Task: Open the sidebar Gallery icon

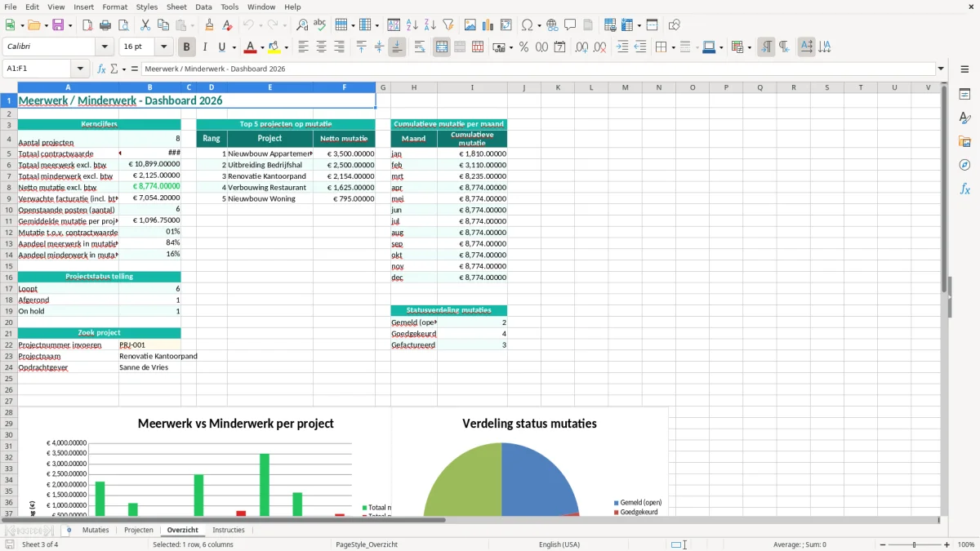Action: pos(964,142)
